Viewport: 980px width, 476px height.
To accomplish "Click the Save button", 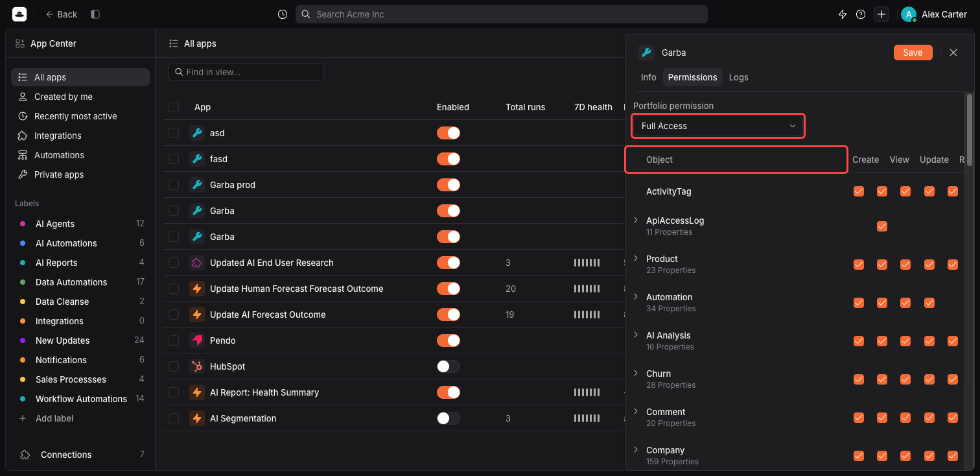I will [913, 53].
